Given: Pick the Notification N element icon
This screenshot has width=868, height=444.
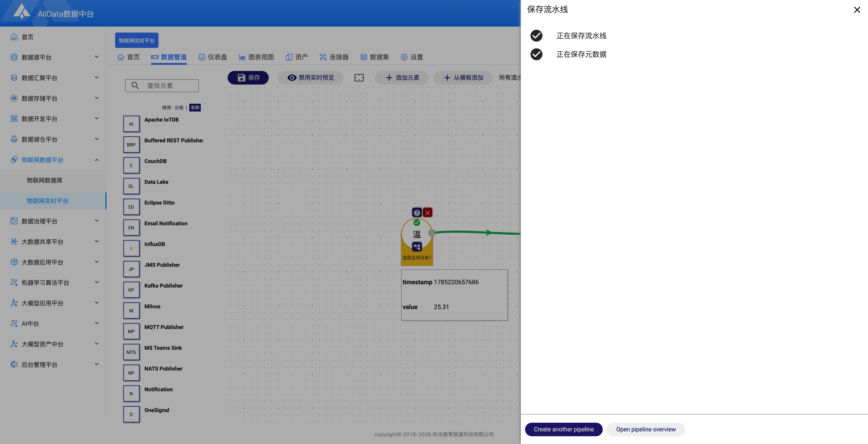Looking at the screenshot, I should tap(131, 393).
